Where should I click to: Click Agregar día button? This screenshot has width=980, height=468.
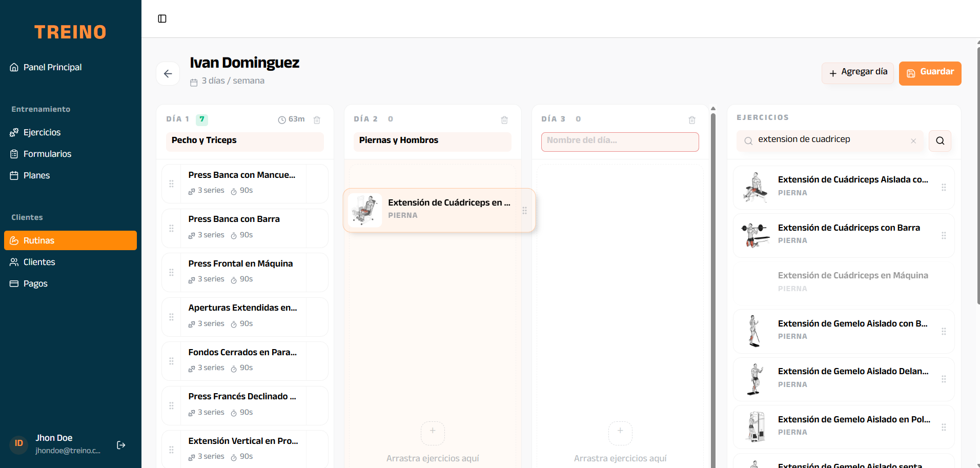(857, 73)
